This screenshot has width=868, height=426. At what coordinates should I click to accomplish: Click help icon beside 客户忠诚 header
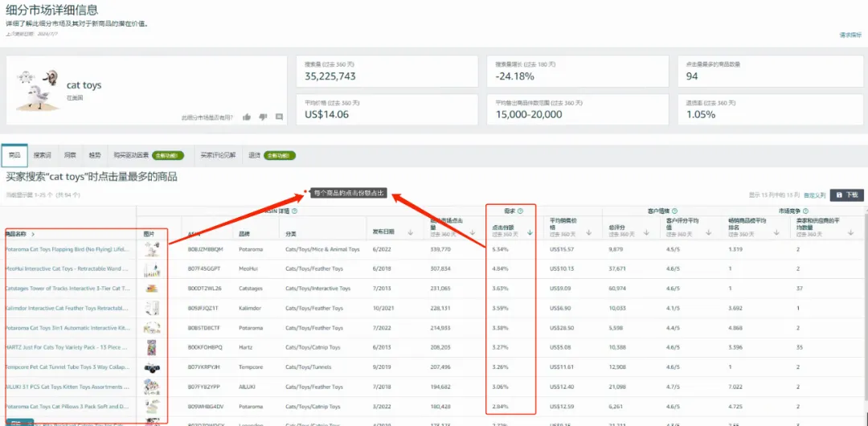coord(674,211)
